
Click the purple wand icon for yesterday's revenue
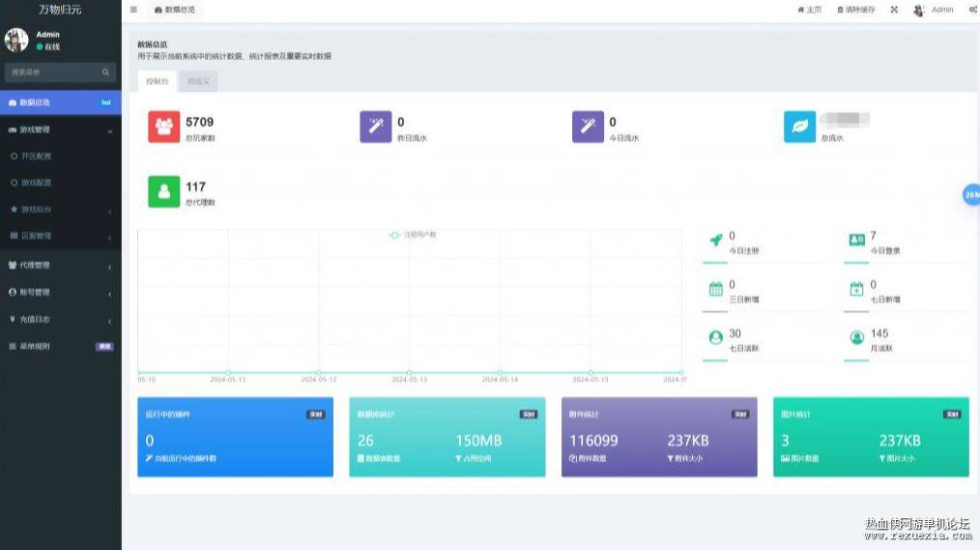[376, 127]
